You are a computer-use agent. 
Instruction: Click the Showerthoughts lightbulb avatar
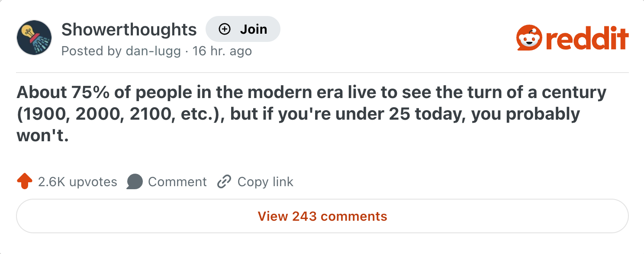34,38
